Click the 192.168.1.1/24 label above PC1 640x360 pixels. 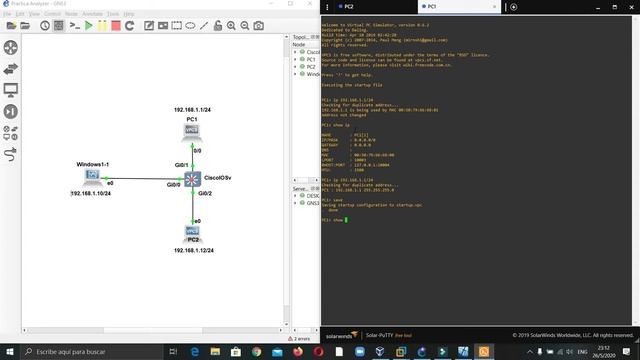pos(192,110)
